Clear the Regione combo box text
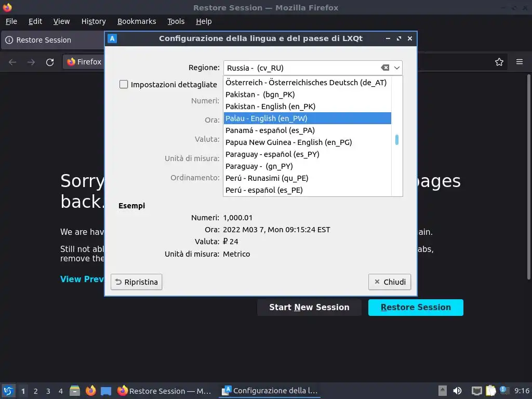This screenshot has width=532, height=399. pyautogui.click(x=385, y=68)
